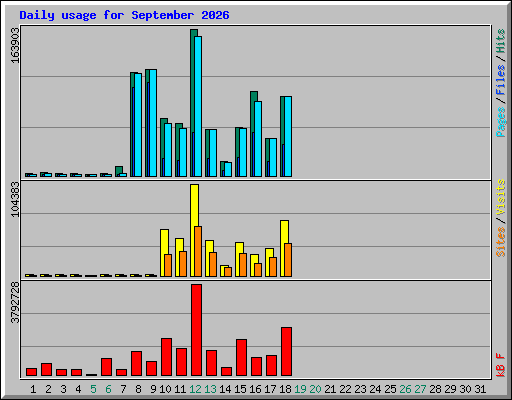This screenshot has width=512, height=400.
Task: Click the cyan Pages bar for day 11
Action: 183,152
